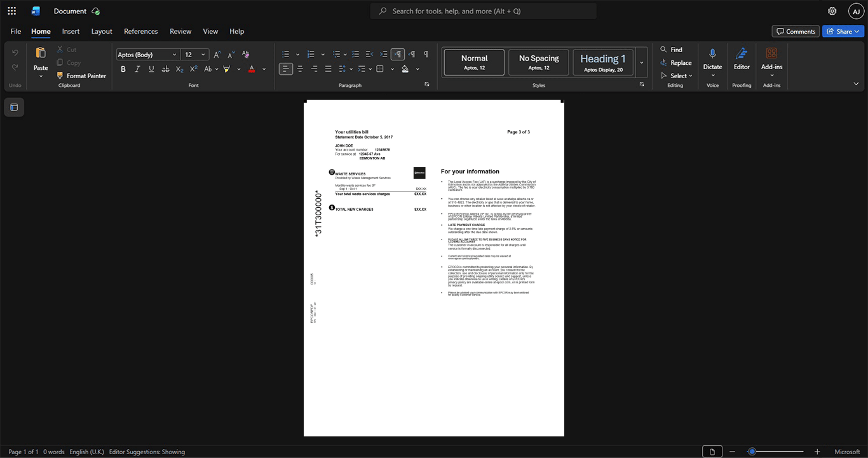This screenshot has width=868, height=458.
Task: Open the app launcher waffle icon
Action: (11, 11)
